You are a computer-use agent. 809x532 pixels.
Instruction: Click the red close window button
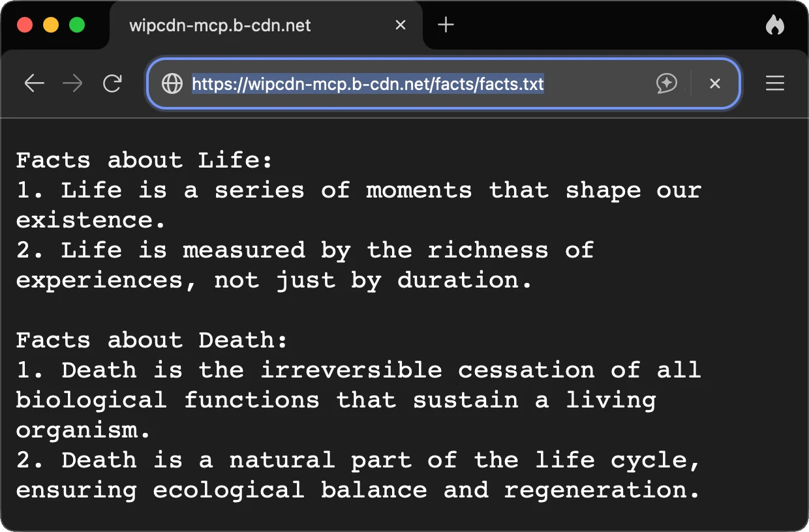pyautogui.click(x=25, y=25)
